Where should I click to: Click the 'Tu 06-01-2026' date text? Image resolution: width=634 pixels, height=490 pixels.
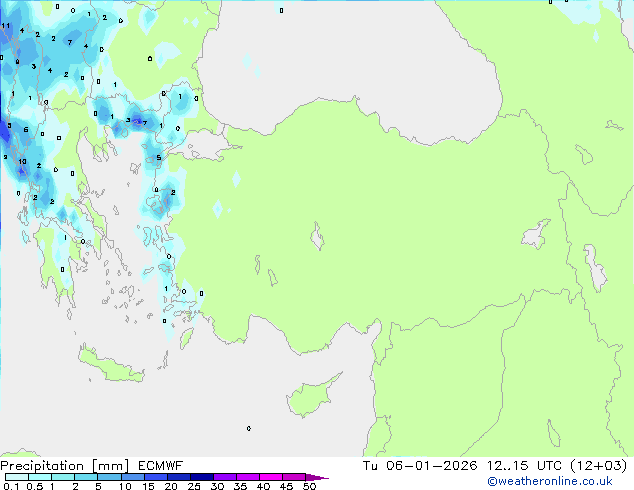[420, 466]
